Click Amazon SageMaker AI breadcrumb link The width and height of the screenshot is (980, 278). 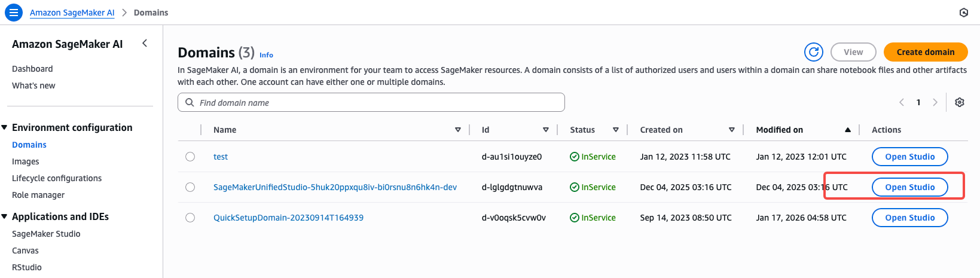coord(72,13)
